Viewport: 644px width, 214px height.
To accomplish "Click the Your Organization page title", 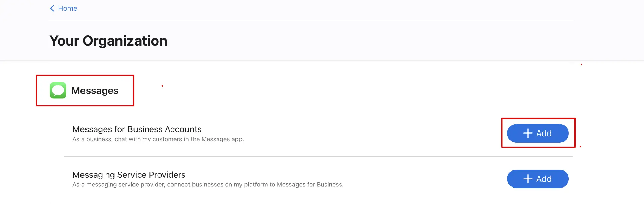I will coord(108,41).
